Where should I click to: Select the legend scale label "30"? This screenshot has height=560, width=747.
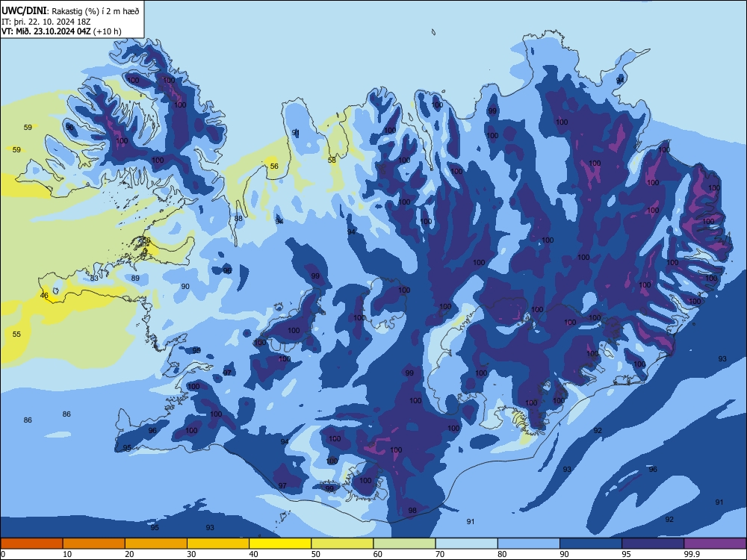click(x=191, y=554)
